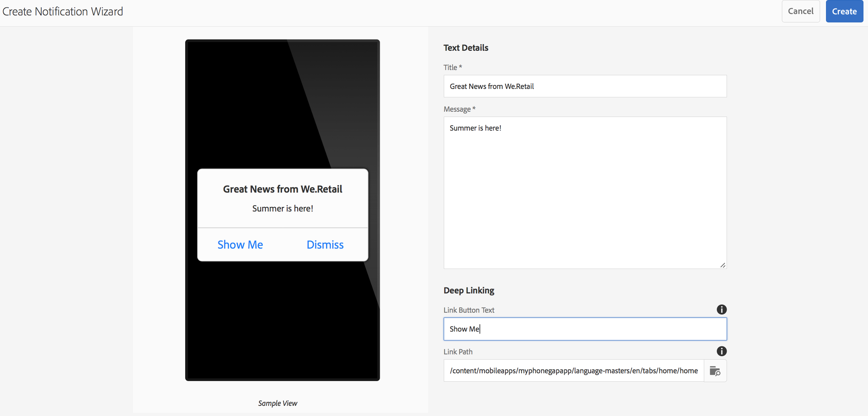Viewport: 868px width, 416px height.
Task: Click the Message textarea resize handle
Action: [x=723, y=265]
